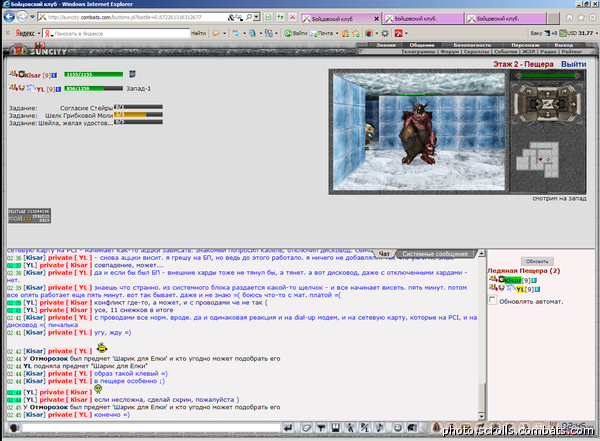This screenshot has height=441, width=600.
Task: Click highlighted Kisar name in room list
Action: [512, 280]
